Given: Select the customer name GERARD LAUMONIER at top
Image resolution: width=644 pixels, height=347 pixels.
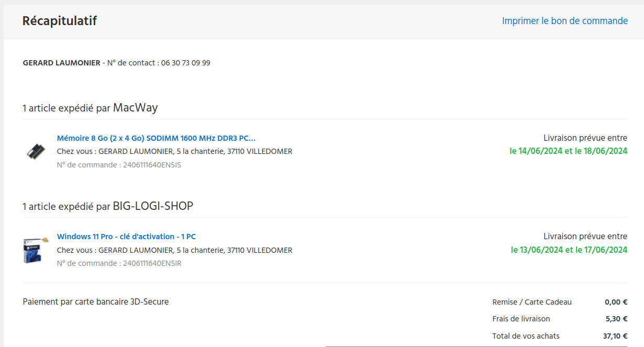Looking at the screenshot, I should coord(61,63).
